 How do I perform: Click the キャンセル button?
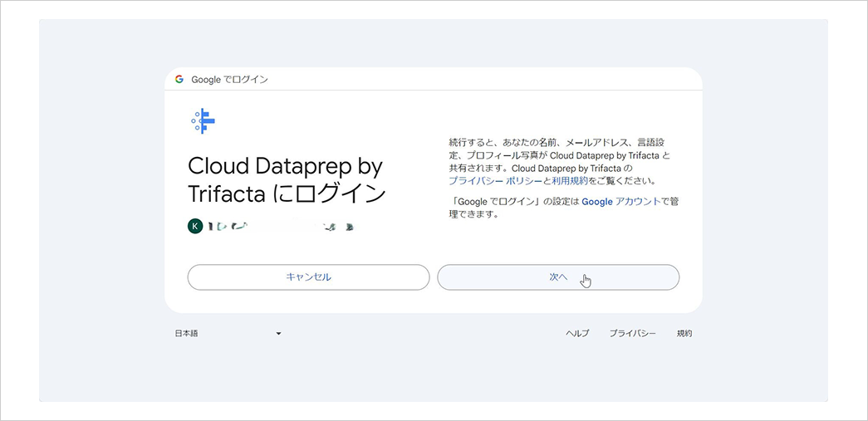pos(308,277)
